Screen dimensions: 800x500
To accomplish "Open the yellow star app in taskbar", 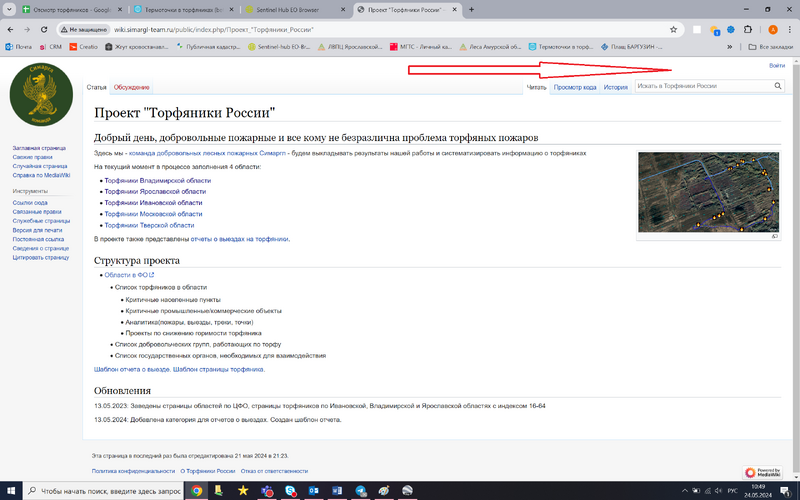I will pyautogui.click(x=243, y=490).
